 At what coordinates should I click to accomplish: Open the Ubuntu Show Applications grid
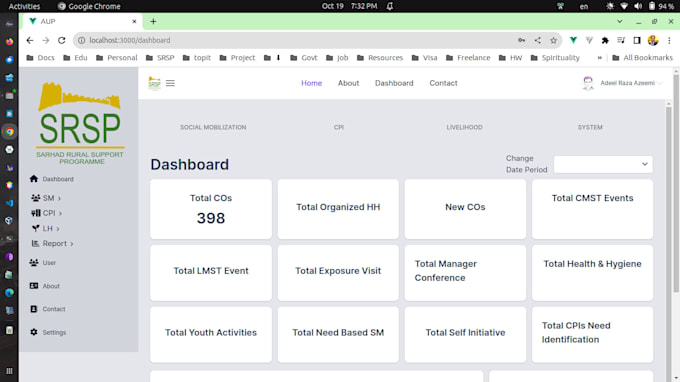[9, 371]
